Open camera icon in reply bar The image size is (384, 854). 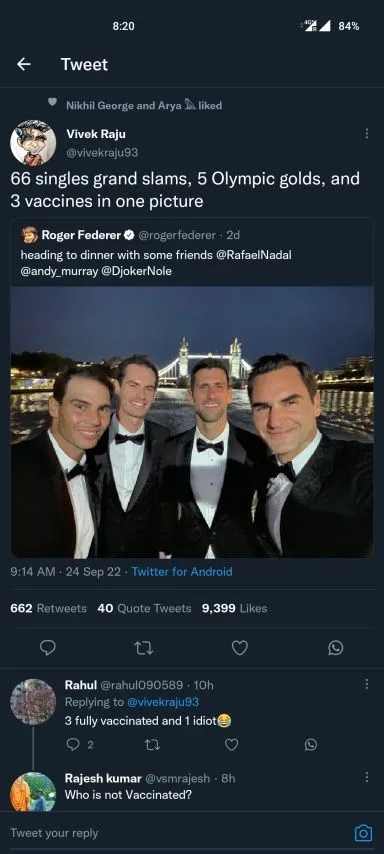tap(363, 833)
